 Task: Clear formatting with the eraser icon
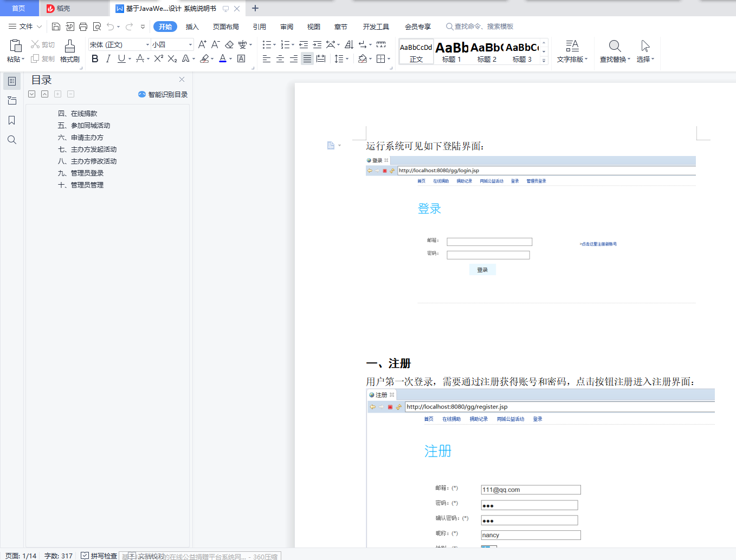pyautogui.click(x=229, y=44)
